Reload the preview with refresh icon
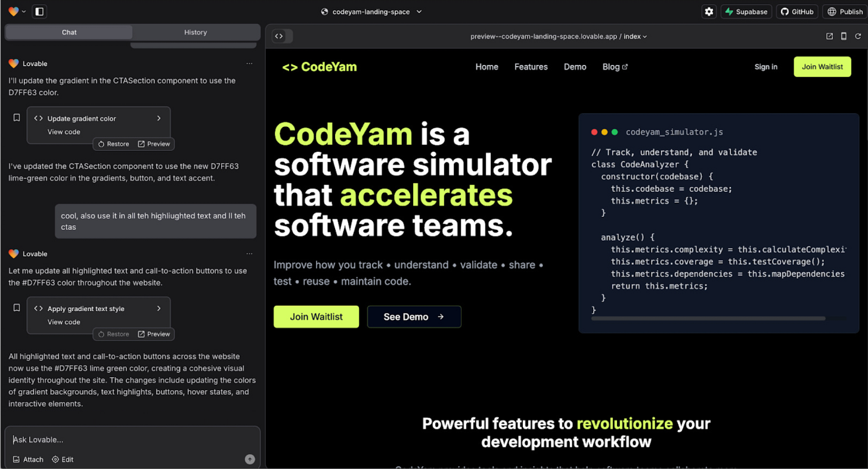Image resolution: width=868 pixels, height=469 pixels. [x=858, y=36]
